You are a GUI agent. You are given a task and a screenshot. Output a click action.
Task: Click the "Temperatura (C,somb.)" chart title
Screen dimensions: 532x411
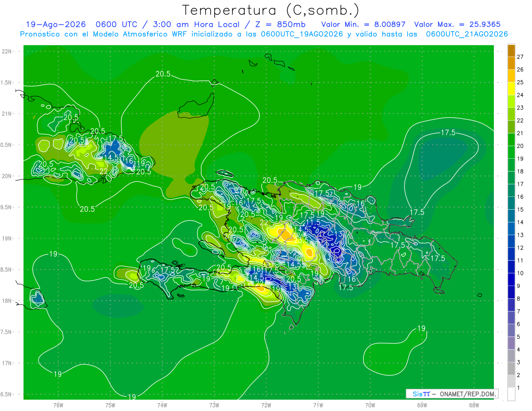[x=271, y=10]
